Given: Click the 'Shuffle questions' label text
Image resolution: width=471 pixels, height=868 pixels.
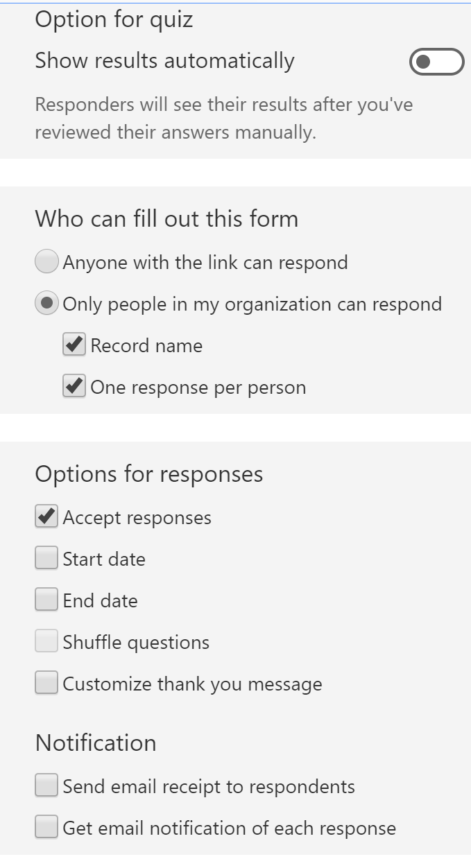Looking at the screenshot, I should [x=135, y=642].
